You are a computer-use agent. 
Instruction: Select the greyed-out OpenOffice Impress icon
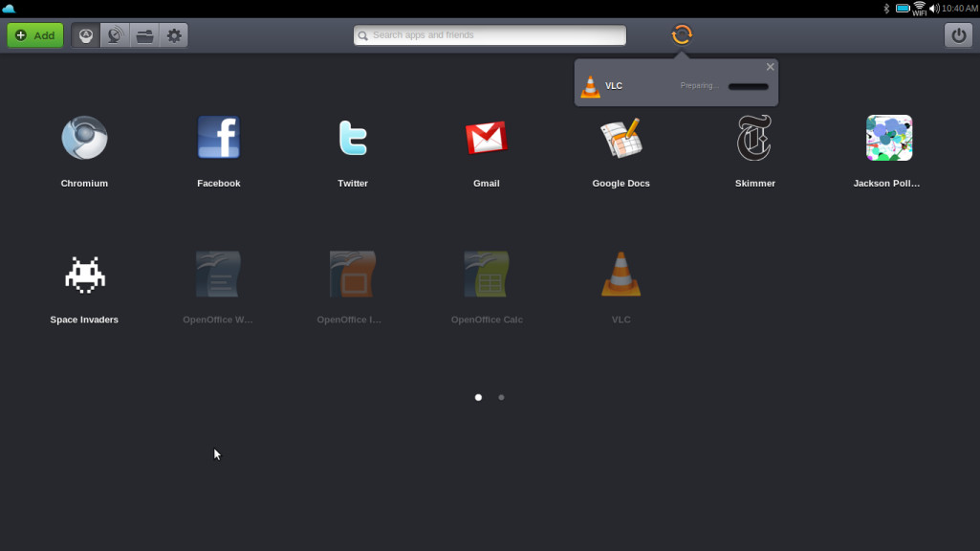click(x=353, y=275)
